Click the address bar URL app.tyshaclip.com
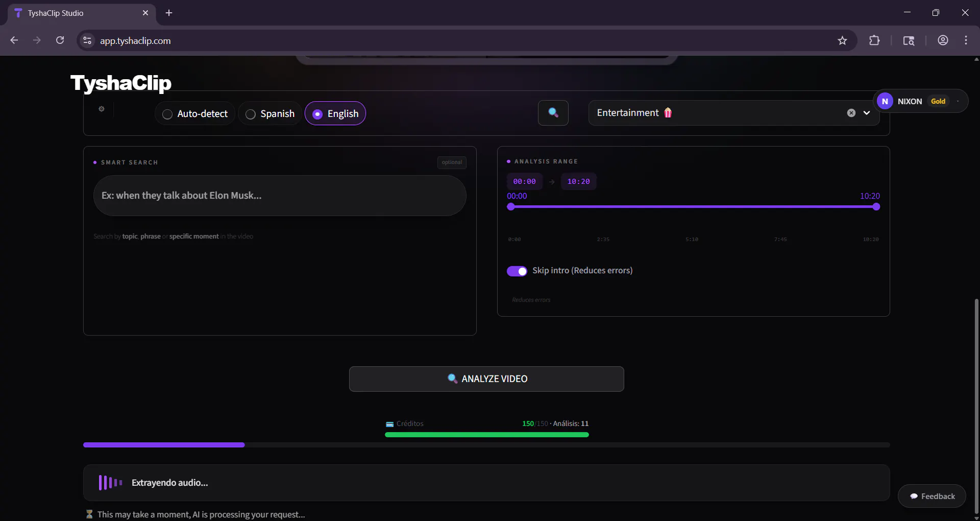980x521 pixels. pyautogui.click(x=135, y=41)
